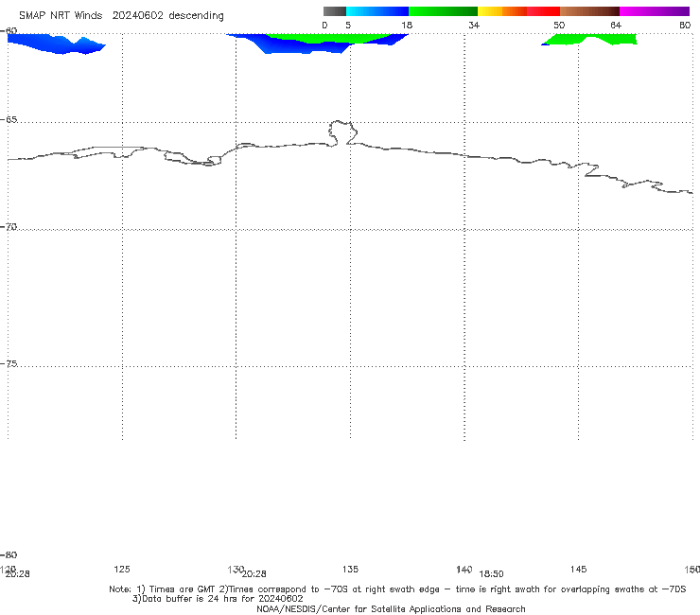Click the color scale label "5"
Viewport: 700px width, 615px height.
[348, 25]
